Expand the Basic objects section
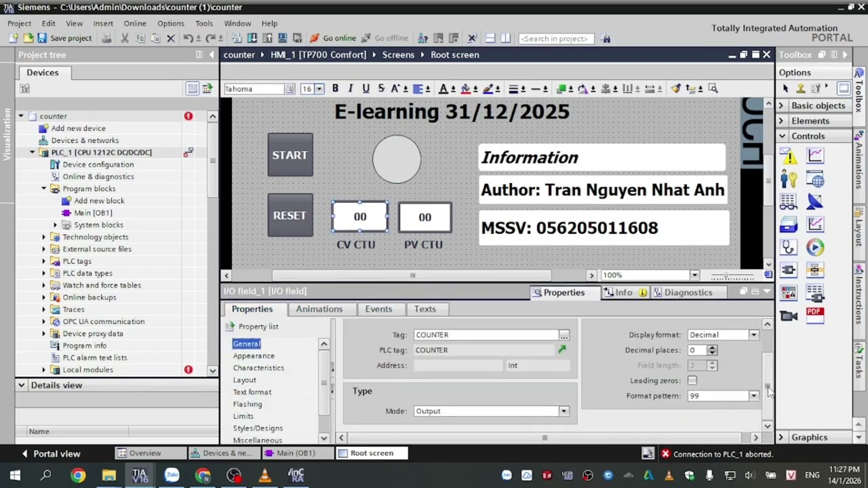 781,106
